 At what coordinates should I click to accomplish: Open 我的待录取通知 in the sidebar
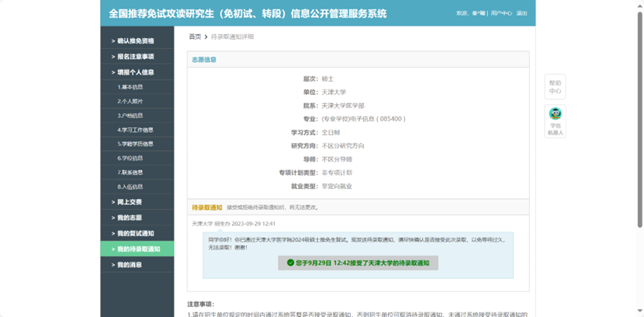pos(138,249)
